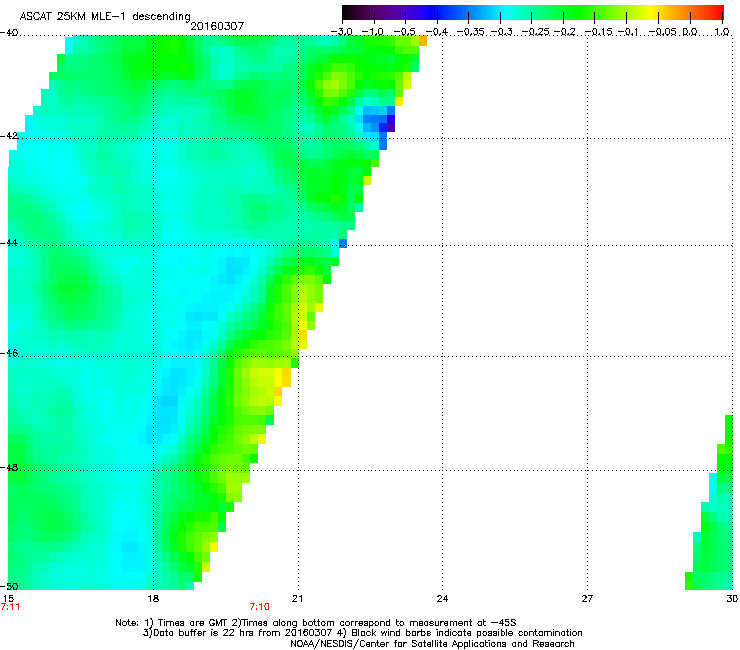Screen dimensions: 740x650
Task: Click the longitude 24 axis label
Action: 442,599
